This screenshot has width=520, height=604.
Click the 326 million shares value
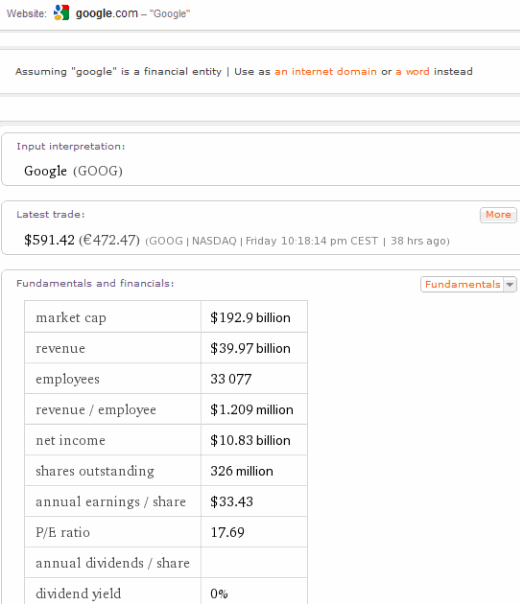pos(242,471)
